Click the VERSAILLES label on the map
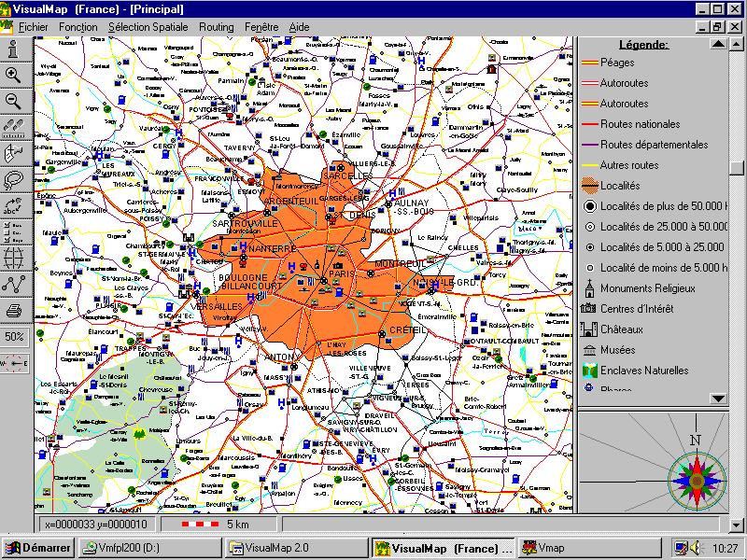747x560 pixels. click(217, 306)
